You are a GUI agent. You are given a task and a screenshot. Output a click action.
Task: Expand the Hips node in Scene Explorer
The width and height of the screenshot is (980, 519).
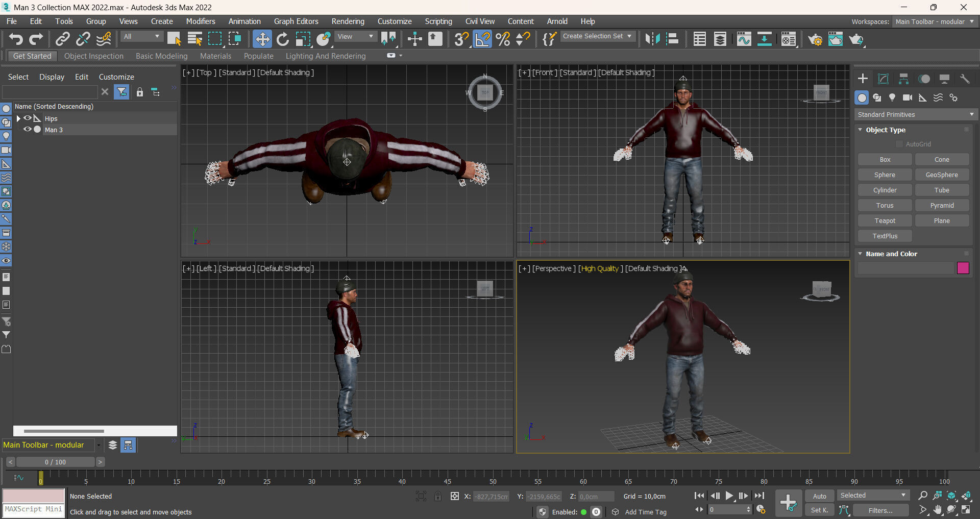click(18, 118)
